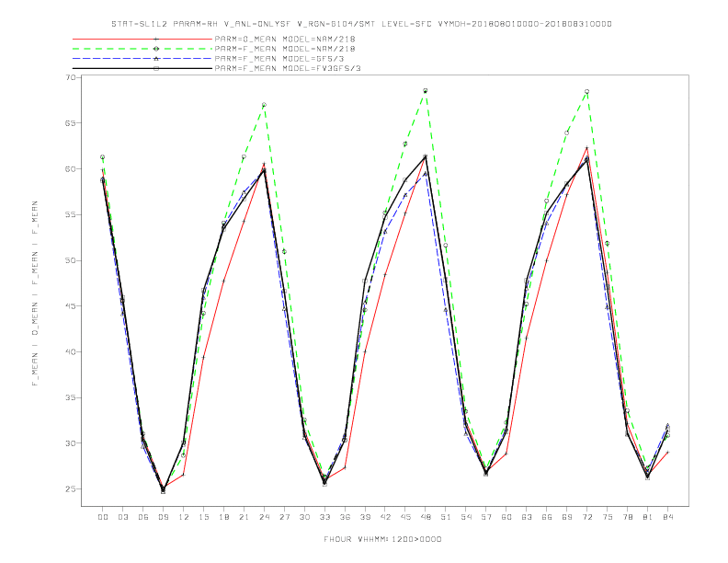The image size is (728, 563).
Task: Click the blue dashed line sample in legend
Action: [x=142, y=59]
